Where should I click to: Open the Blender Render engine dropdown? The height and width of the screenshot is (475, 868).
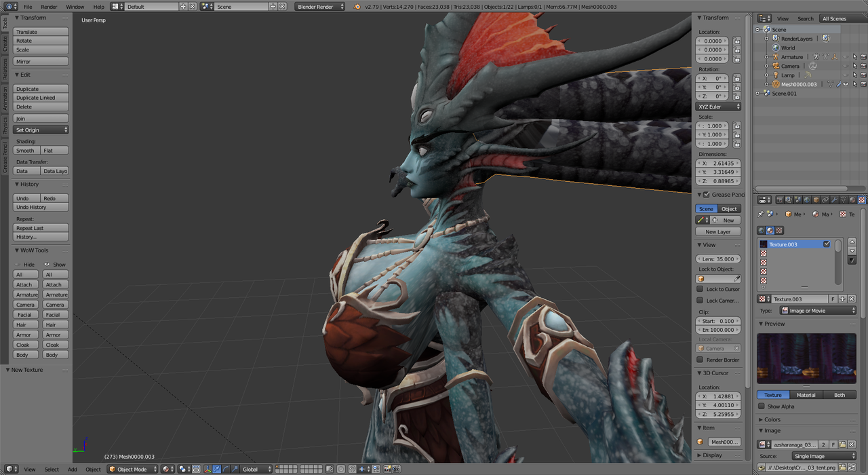click(x=320, y=6)
